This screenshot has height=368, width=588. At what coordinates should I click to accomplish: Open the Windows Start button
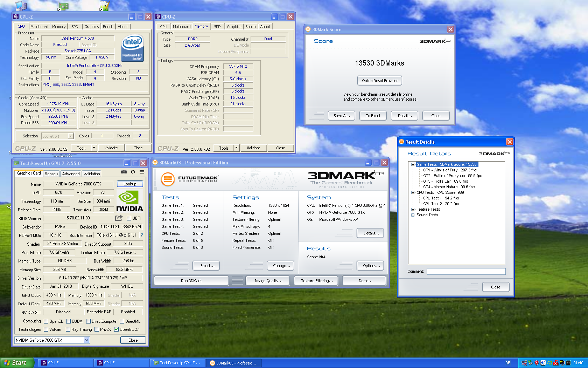17,363
